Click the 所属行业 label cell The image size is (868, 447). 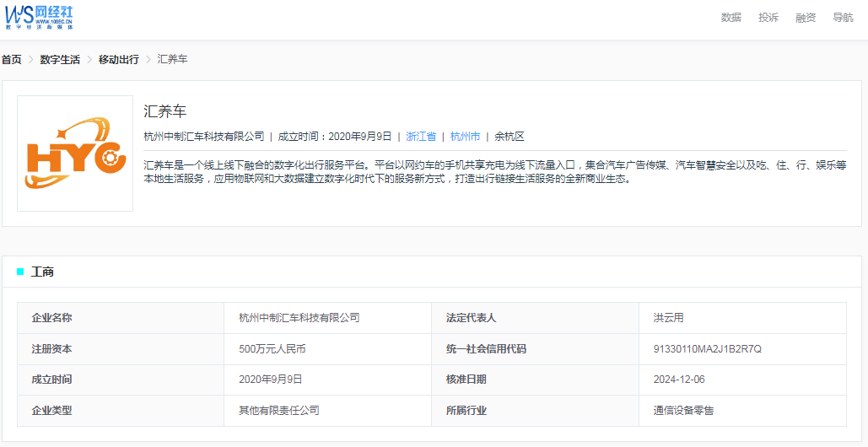535,411
